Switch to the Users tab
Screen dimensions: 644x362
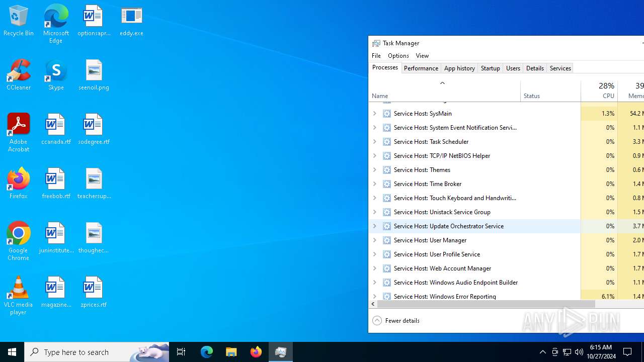click(x=513, y=68)
